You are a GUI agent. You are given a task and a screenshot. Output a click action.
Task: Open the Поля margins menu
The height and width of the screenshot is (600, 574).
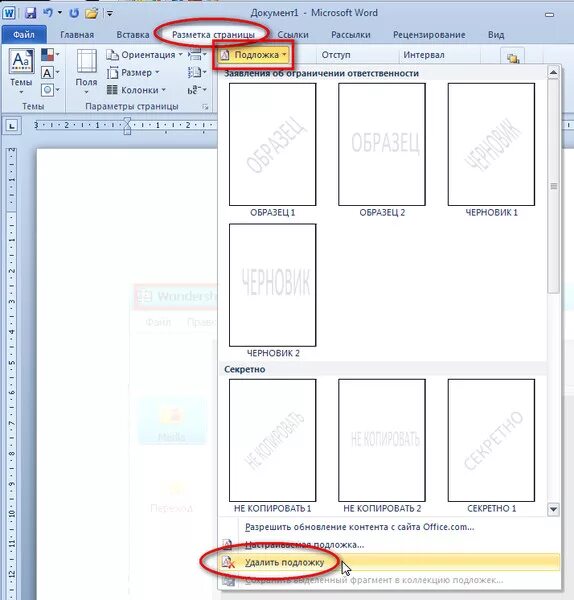86,72
